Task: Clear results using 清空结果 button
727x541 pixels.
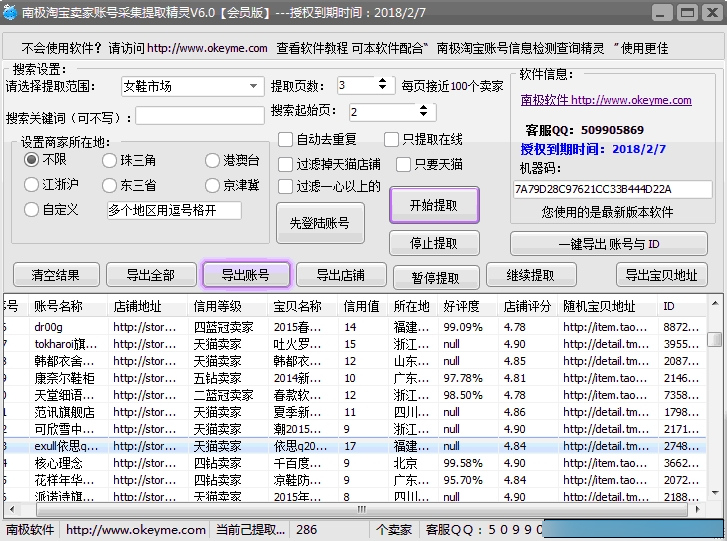Action: pyautogui.click(x=55, y=275)
